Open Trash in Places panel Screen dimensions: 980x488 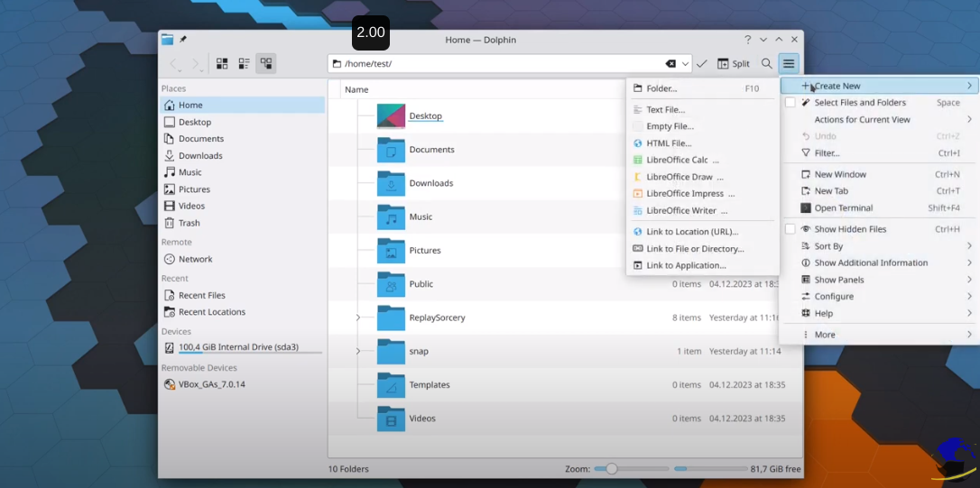coord(189,223)
